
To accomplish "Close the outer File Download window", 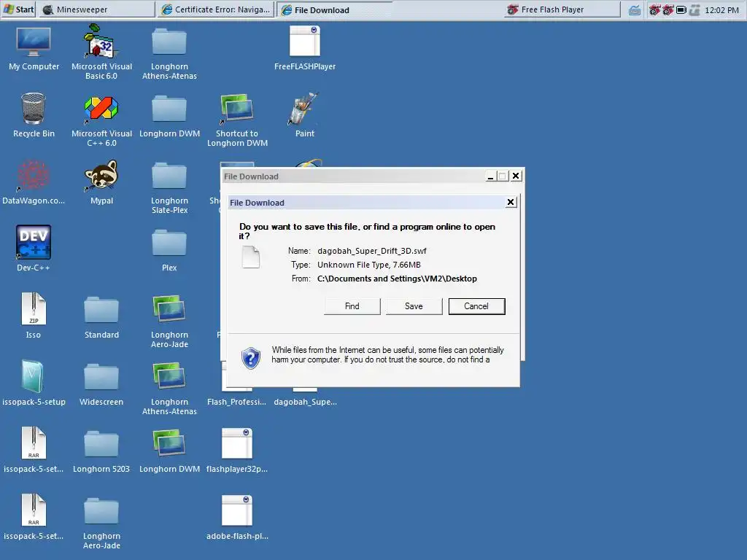I will coord(516,176).
